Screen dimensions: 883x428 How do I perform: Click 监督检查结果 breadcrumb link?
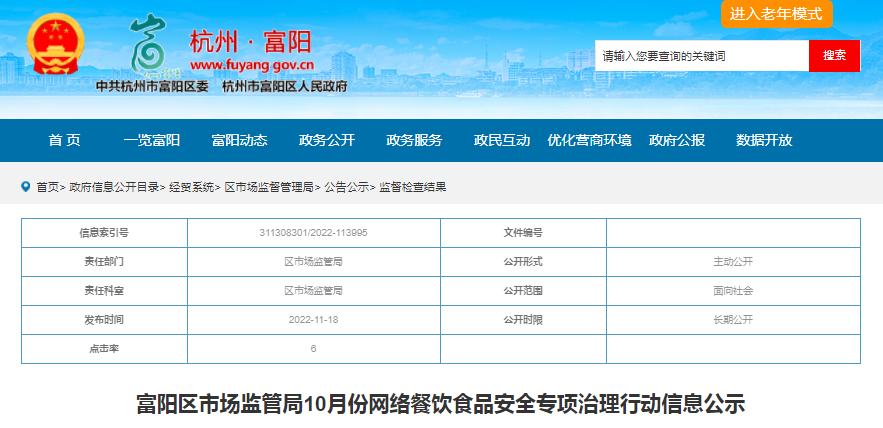412,187
